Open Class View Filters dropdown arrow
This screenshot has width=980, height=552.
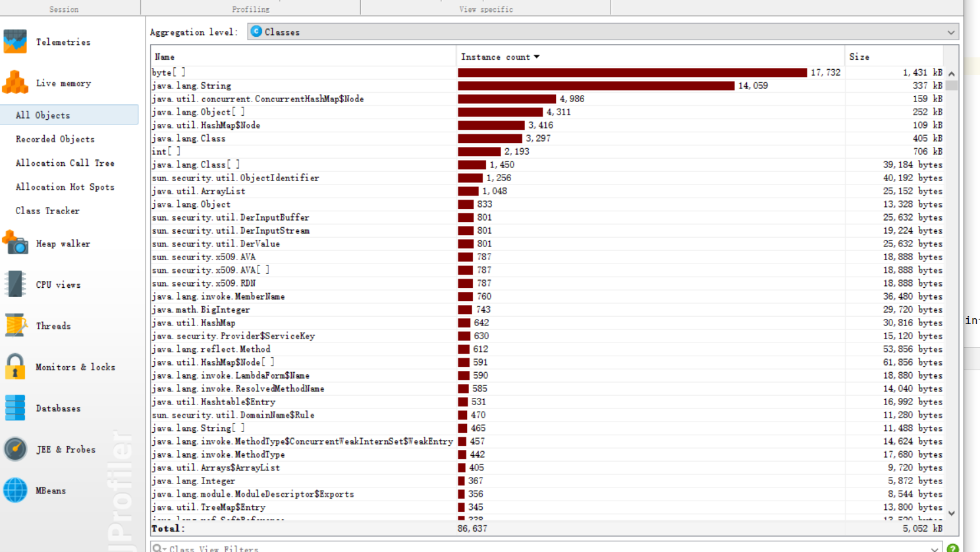[935, 549]
